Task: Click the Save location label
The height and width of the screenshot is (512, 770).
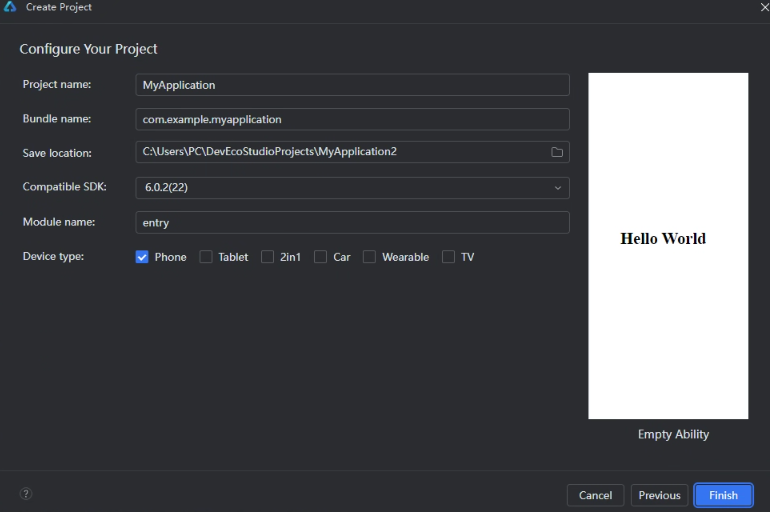Action: point(57,153)
